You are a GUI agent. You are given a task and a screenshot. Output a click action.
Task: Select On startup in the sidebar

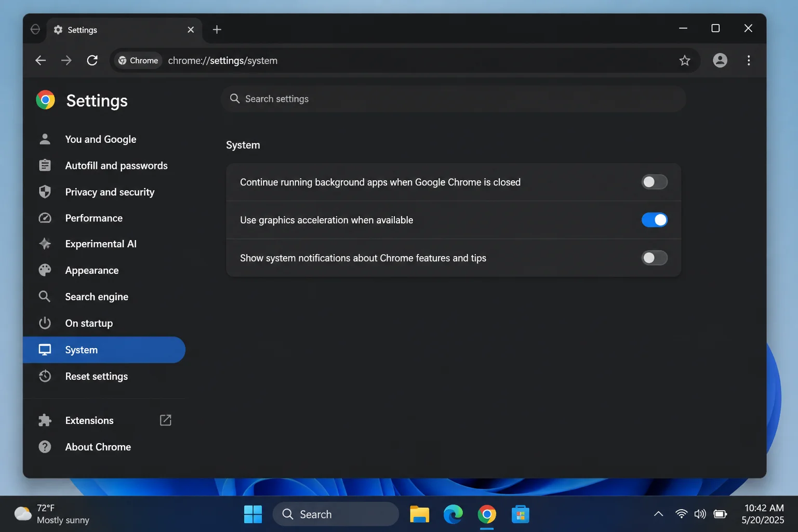104,323
